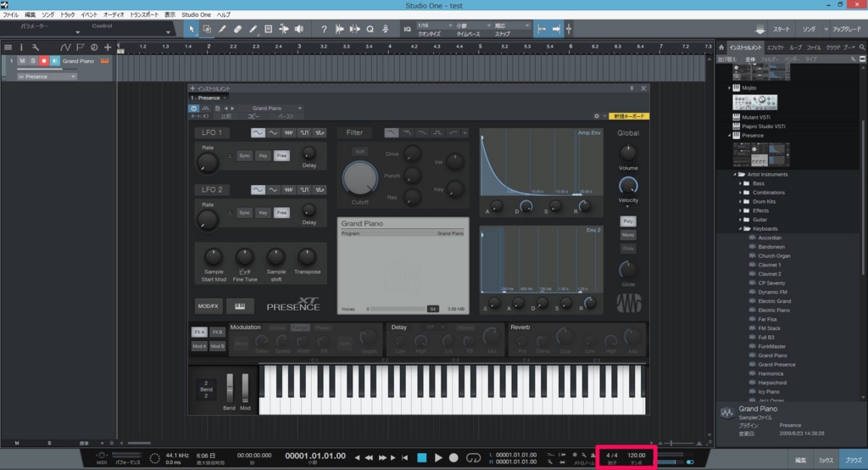Select the Eraser tool
This screenshot has height=470, width=868.
coord(237,30)
